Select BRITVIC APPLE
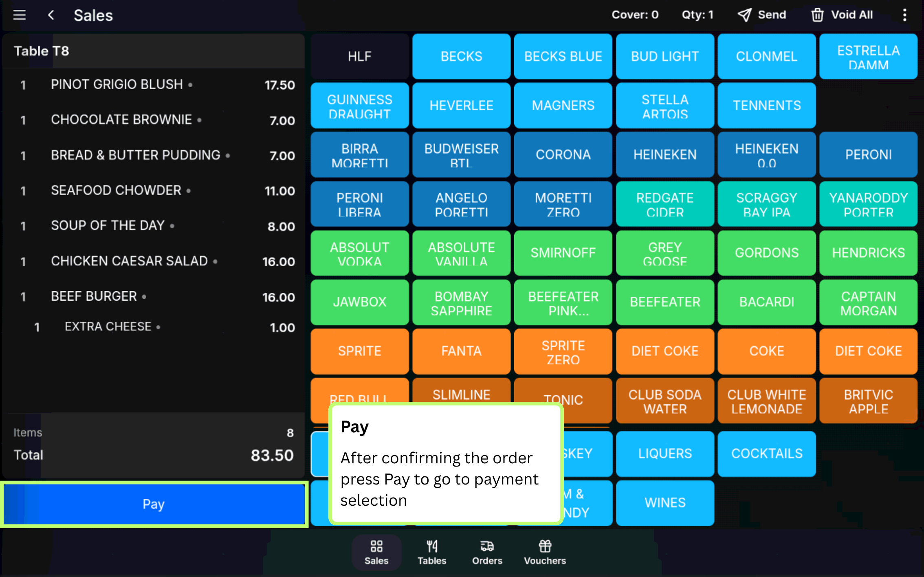Image resolution: width=924 pixels, height=577 pixels. (869, 401)
